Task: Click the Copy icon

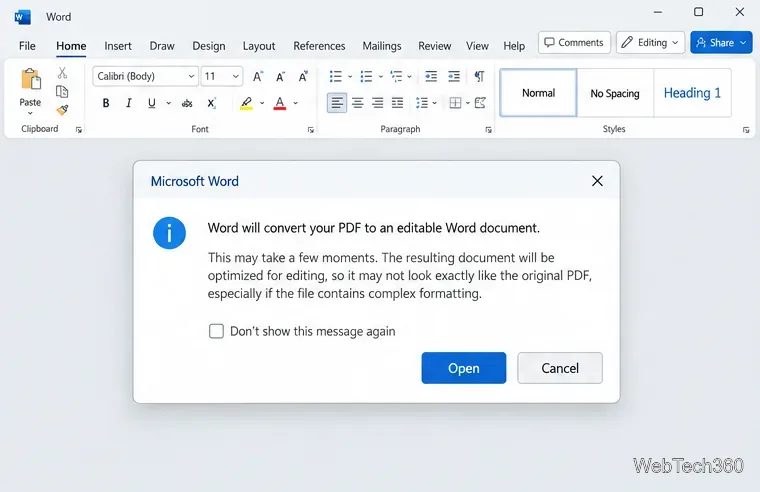Action: (62, 92)
